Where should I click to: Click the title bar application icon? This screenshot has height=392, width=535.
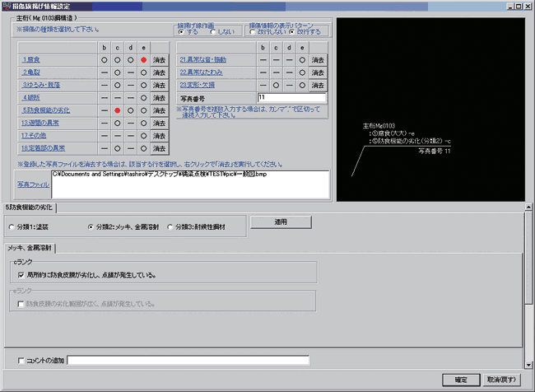pyautogui.click(x=7, y=6)
